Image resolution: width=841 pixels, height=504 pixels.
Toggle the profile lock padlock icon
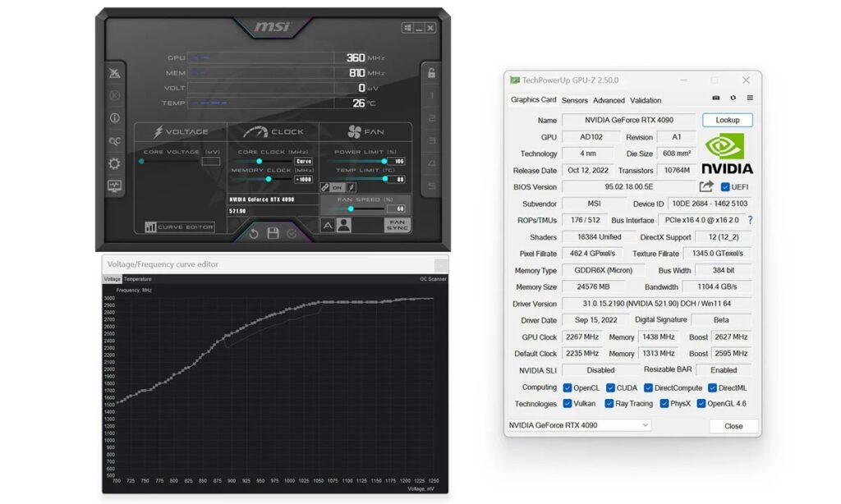click(x=432, y=73)
